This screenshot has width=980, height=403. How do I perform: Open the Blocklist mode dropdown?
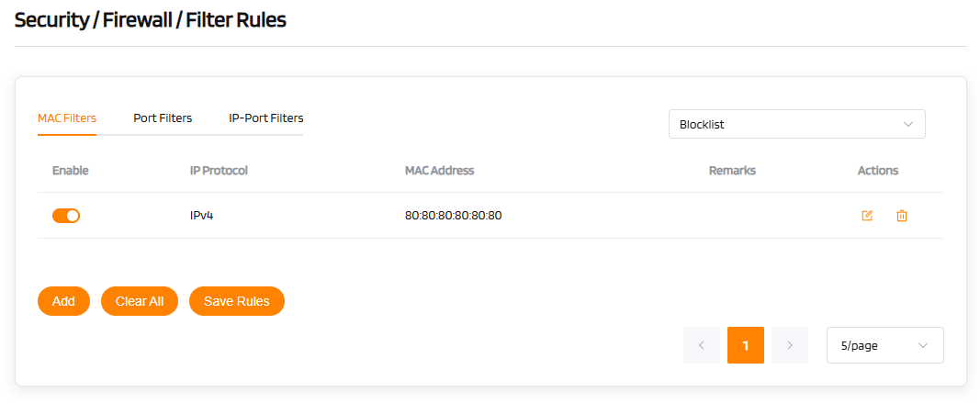pos(796,124)
